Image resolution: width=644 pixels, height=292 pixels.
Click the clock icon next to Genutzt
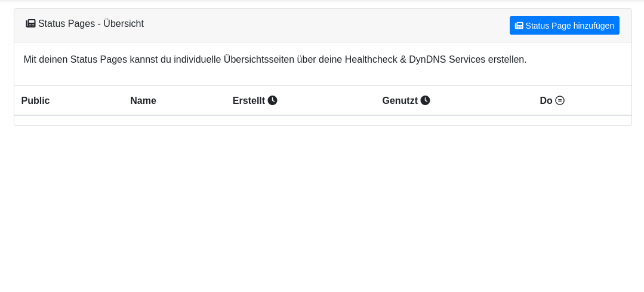425,100
